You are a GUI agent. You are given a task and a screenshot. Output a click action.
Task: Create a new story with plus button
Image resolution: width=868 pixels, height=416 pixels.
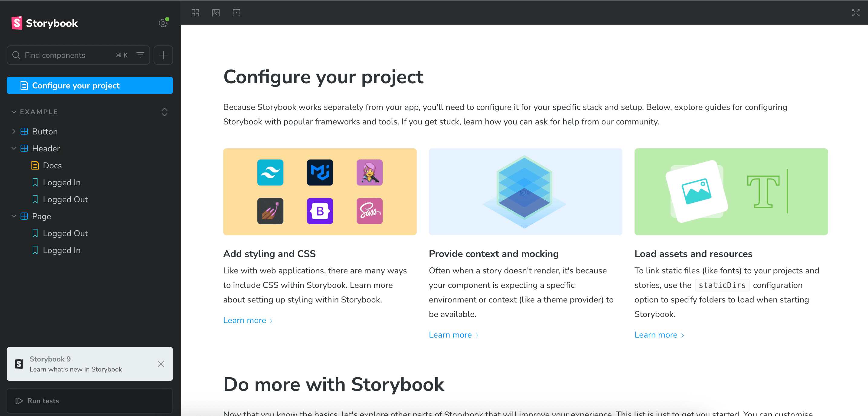coord(163,55)
